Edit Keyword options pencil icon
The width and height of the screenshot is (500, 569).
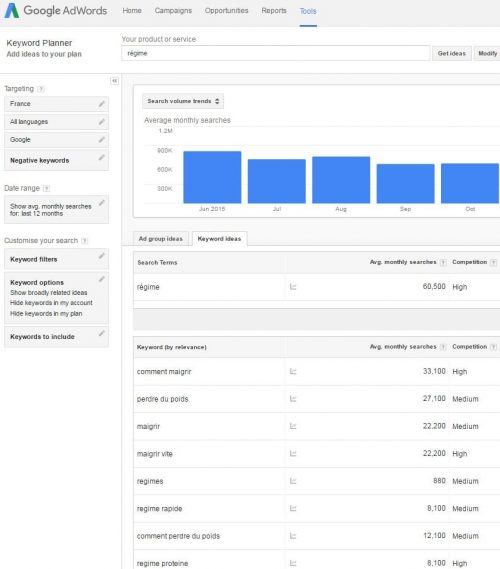click(x=102, y=279)
